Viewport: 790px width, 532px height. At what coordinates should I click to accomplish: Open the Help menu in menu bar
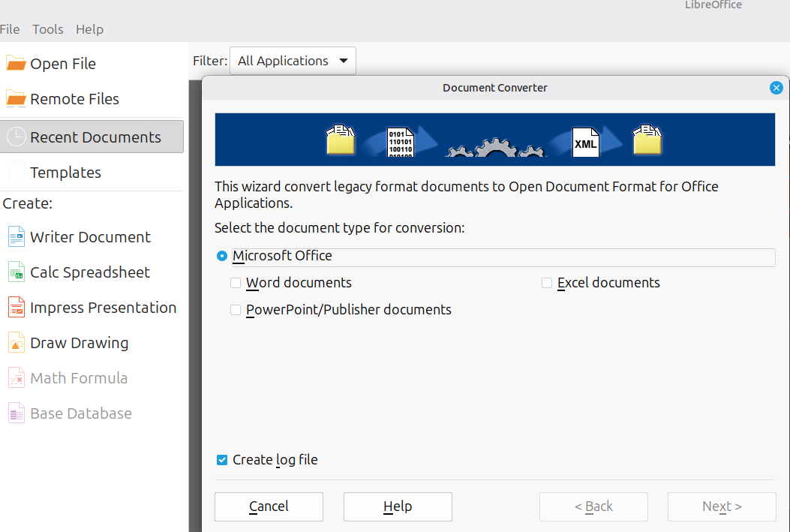click(x=90, y=29)
